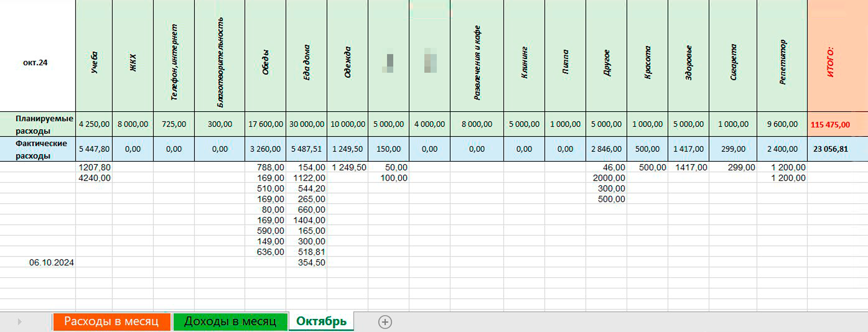The image size is (868, 332).
Task: Click actual value 3 260,00
Action: (x=265, y=149)
